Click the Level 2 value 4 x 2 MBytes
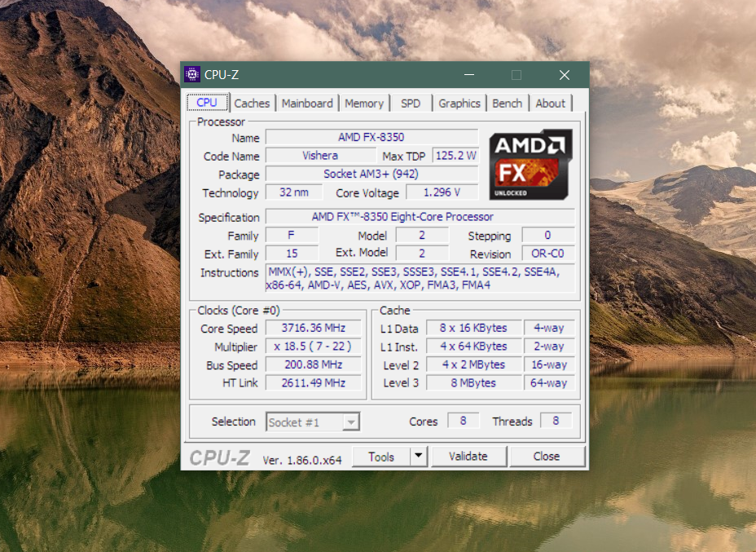Viewport: 756px width, 552px height. 474,364
